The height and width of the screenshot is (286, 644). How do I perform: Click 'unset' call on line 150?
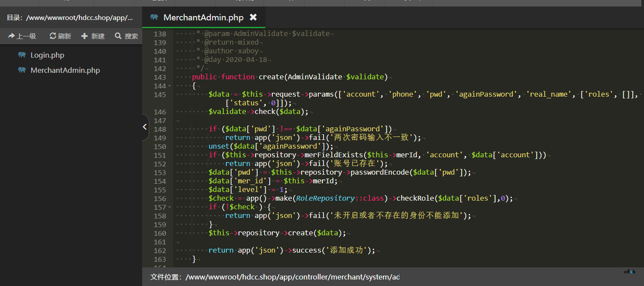pos(219,146)
